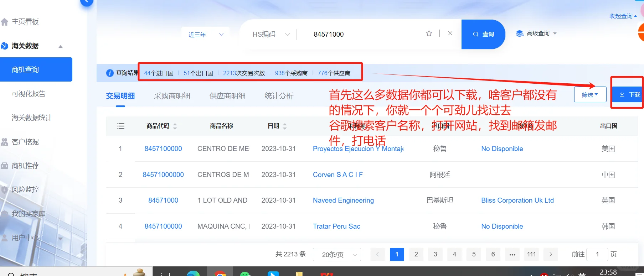Click the home dashboard icon in sidebar
The height and width of the screenshot is (276, 644).
(5, 22)
